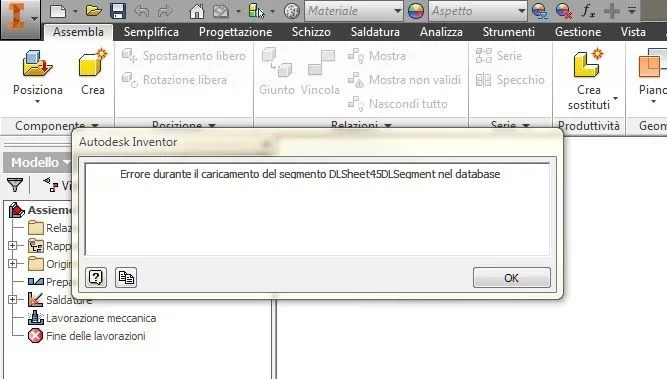Viewport: 667px width, 379px height.
Task: Click the Mostra relations button
Action: pos(377,56)
